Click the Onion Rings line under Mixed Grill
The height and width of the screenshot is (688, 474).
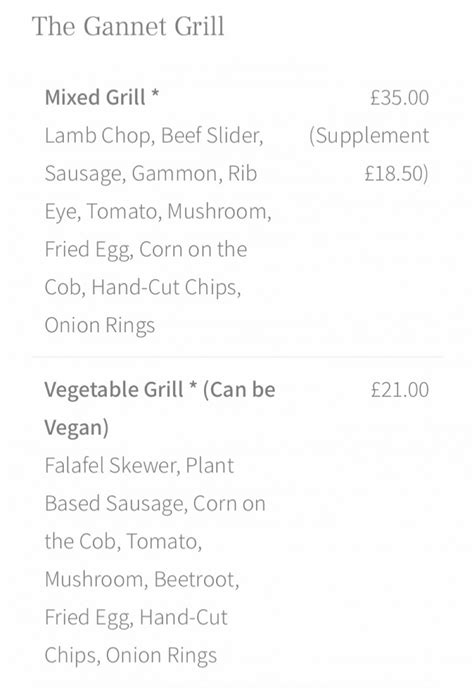coord(100,326)
